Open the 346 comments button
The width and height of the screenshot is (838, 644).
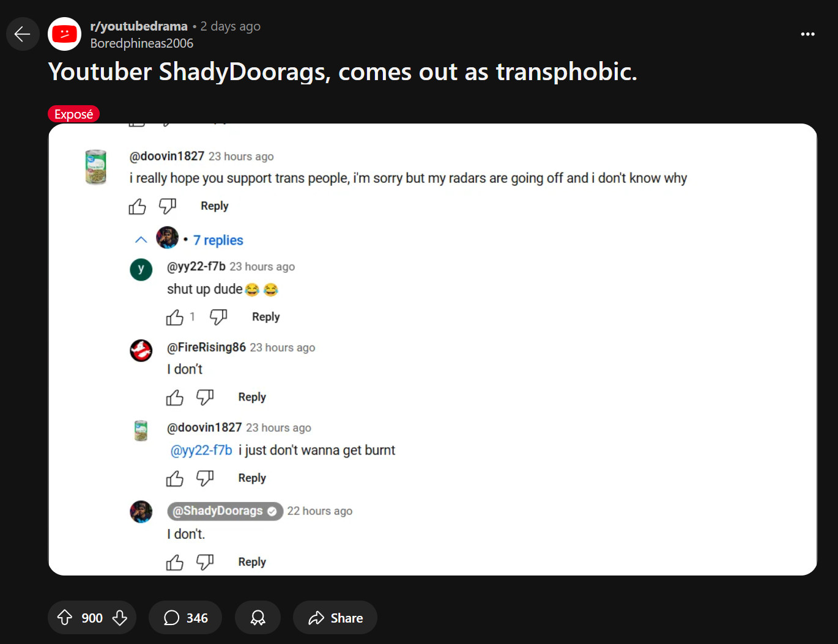tap(185, 618)
